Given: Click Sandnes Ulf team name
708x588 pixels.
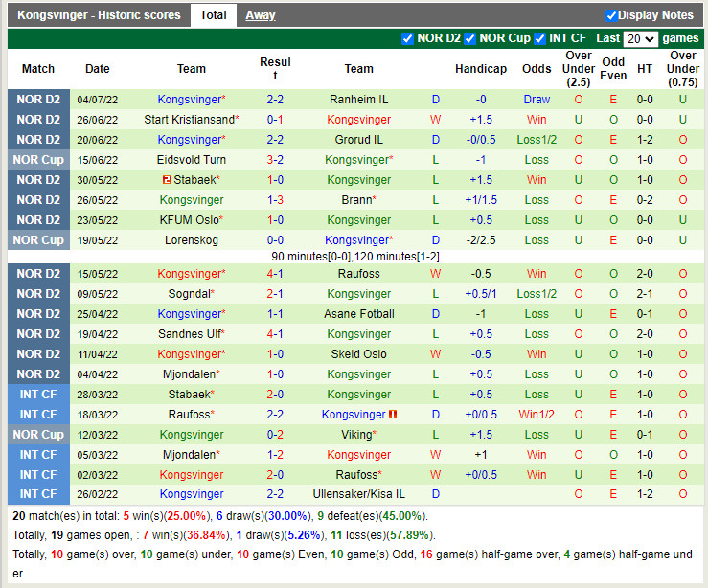Looking at the screenshot, I should tap(191, 334).
